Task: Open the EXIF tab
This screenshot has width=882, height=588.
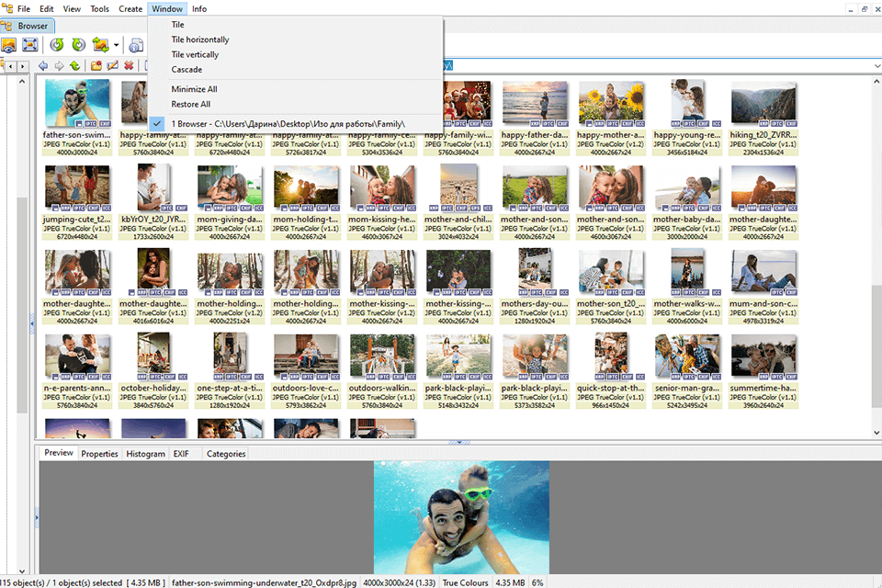Action: coord(181,454)
